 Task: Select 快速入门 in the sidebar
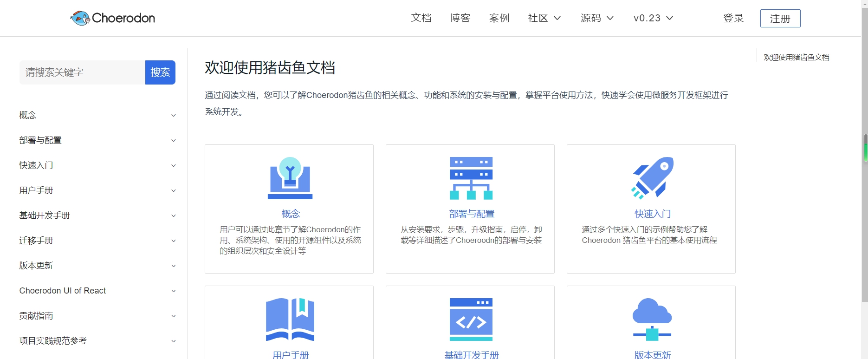pos(36,165)
